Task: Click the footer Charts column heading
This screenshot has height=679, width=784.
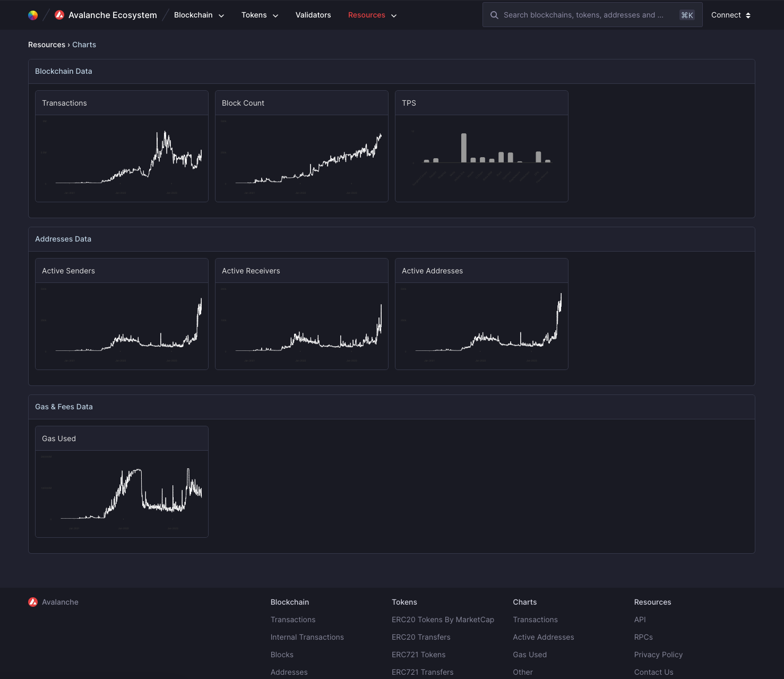Action: point(525,602)
